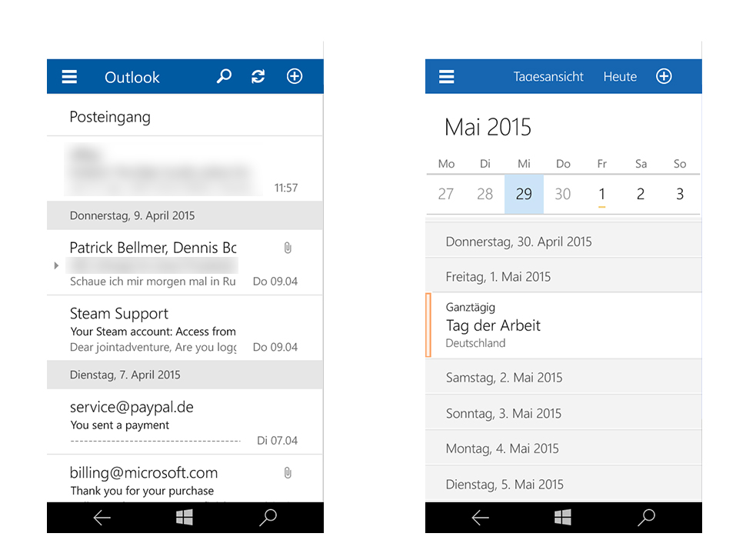The image size is (746, 560).
Task: Select the Dienstag, 7. April 2015 group header
Action: click(x=185, y=375)
